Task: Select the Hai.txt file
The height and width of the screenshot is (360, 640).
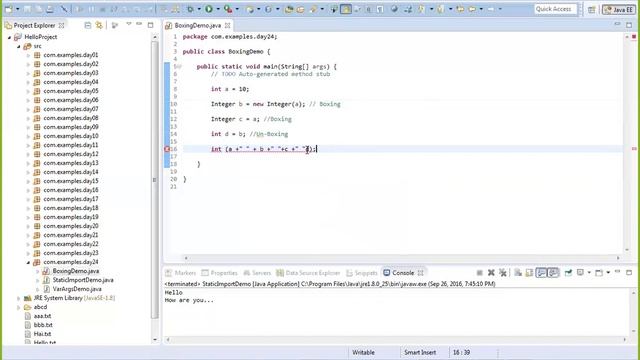Action: (x=42, y=334)
